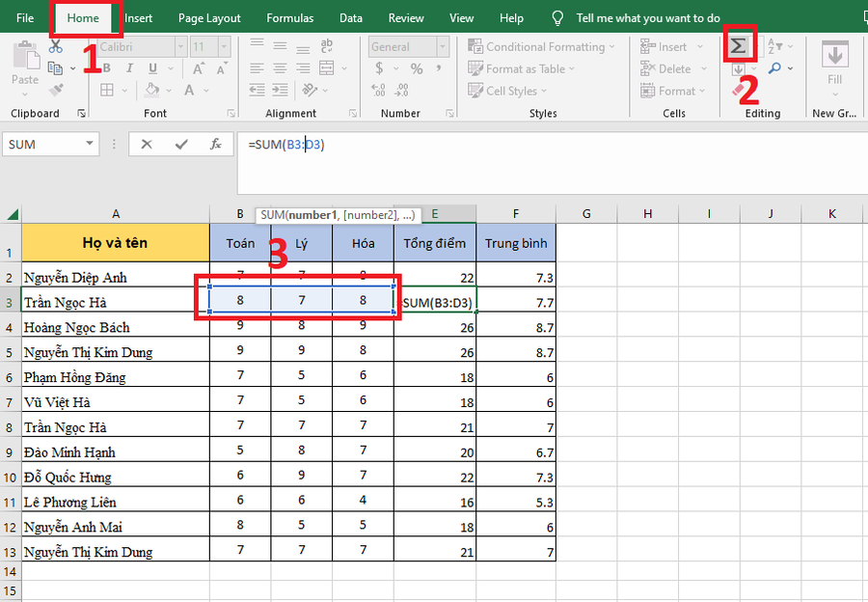
Task: Confirm formula with checkmark
Action: pyautogui.click(x=181, y=145)
